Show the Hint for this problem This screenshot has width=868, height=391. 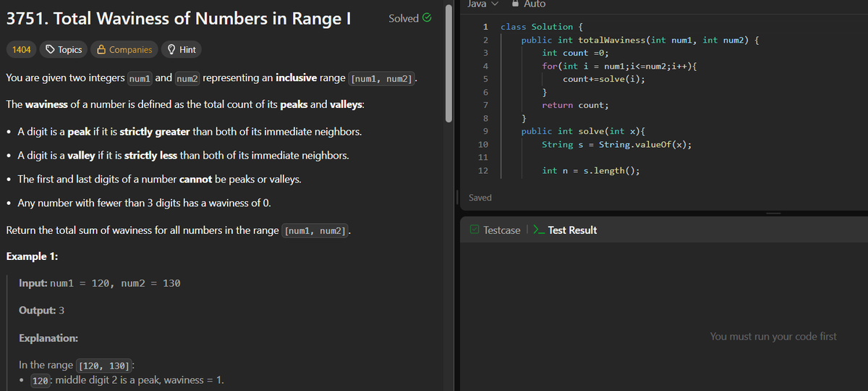[x=182, y=49]
